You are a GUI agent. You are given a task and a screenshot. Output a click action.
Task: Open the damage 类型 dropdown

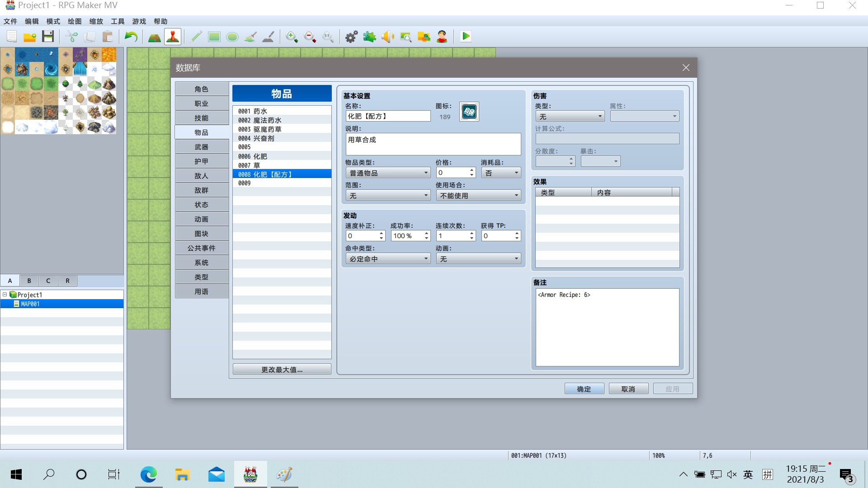pos(570,116)
